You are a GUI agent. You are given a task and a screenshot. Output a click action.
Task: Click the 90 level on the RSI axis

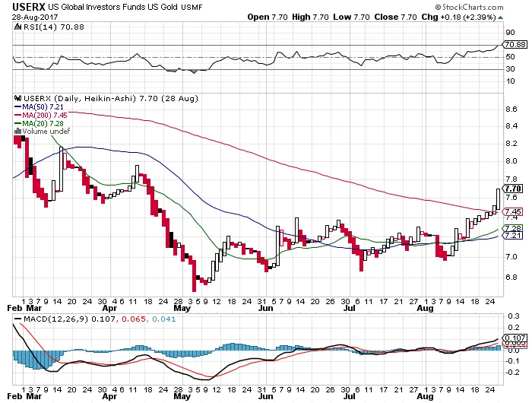(510, 33)
